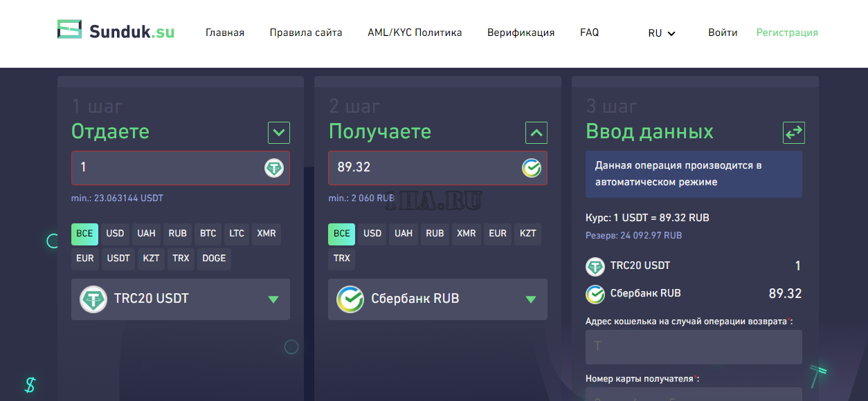The height and width of the screenshot is (401, 868).
Task: Go to the FAQ page
Action: [x=589, y=32]
